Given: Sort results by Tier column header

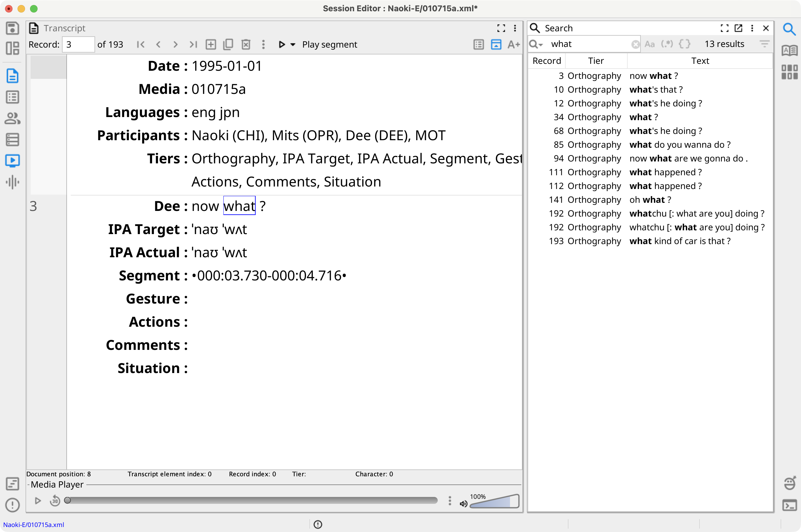Looking at the screenshot, I should [596, 61].
